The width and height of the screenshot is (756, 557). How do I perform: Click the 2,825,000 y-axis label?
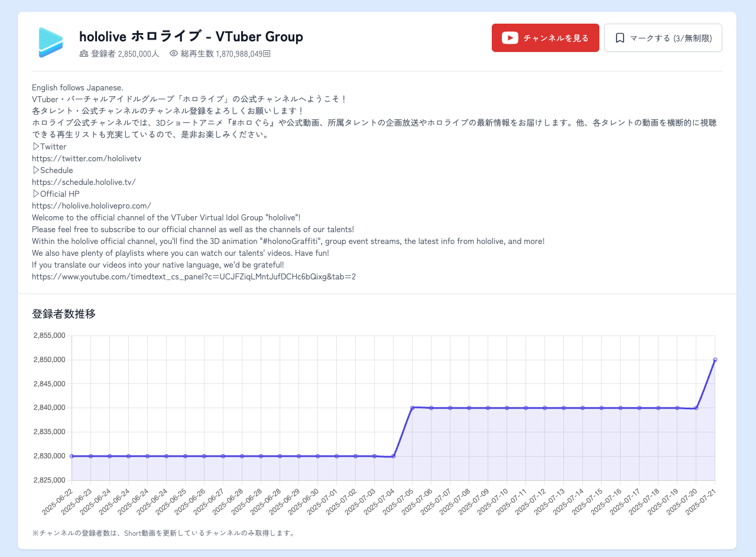click(x=48, y=480)
